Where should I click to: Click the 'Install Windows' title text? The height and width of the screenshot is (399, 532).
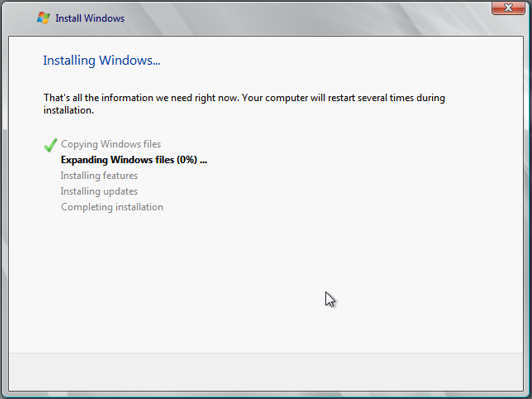(90, 18)
